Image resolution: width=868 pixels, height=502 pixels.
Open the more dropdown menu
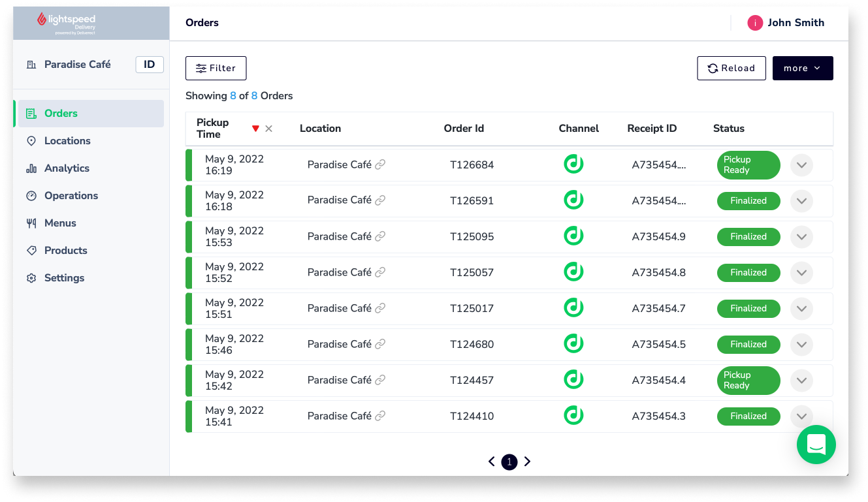coord(802,69)
